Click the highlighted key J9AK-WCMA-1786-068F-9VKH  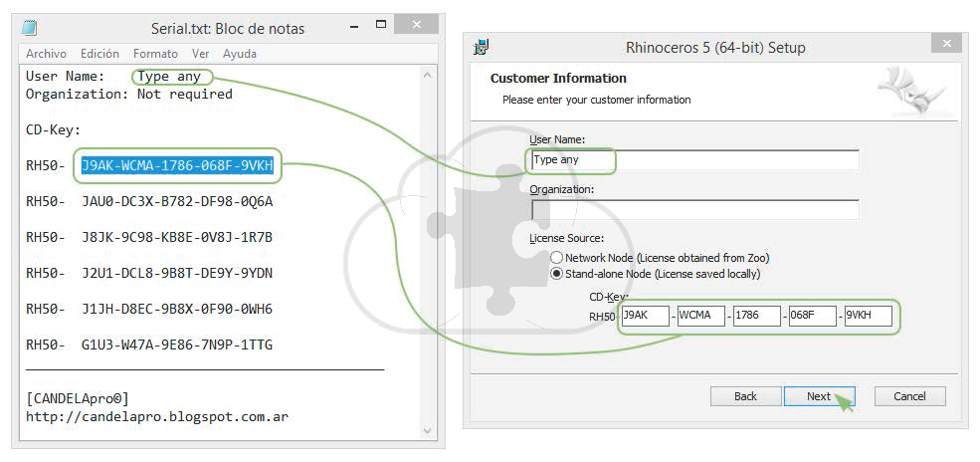coord(177,166)
